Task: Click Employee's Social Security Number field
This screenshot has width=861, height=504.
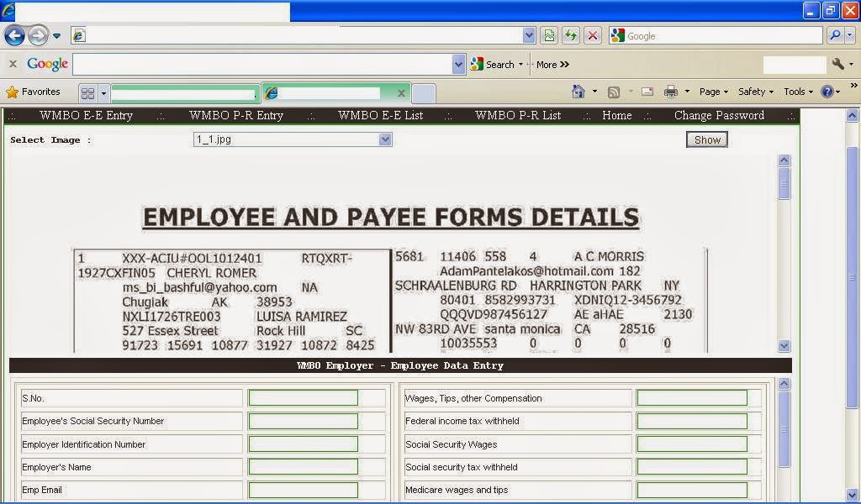Action: coord(303,421)
